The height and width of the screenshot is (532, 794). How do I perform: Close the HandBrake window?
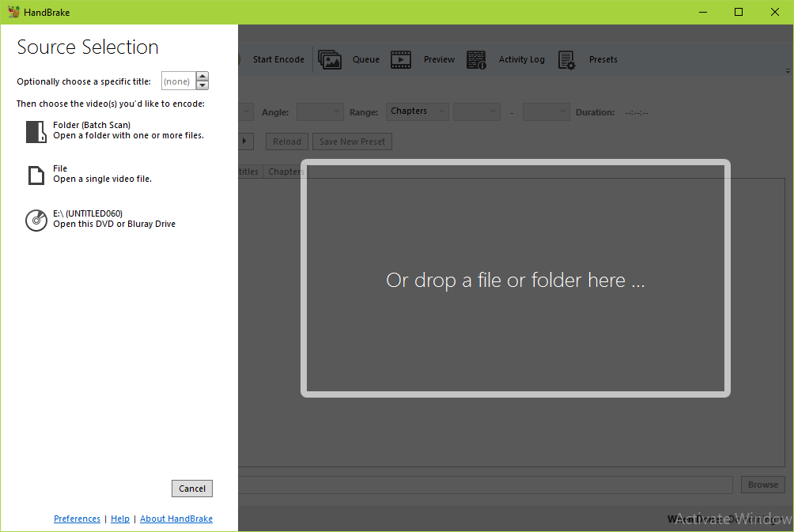pos(775,12)
